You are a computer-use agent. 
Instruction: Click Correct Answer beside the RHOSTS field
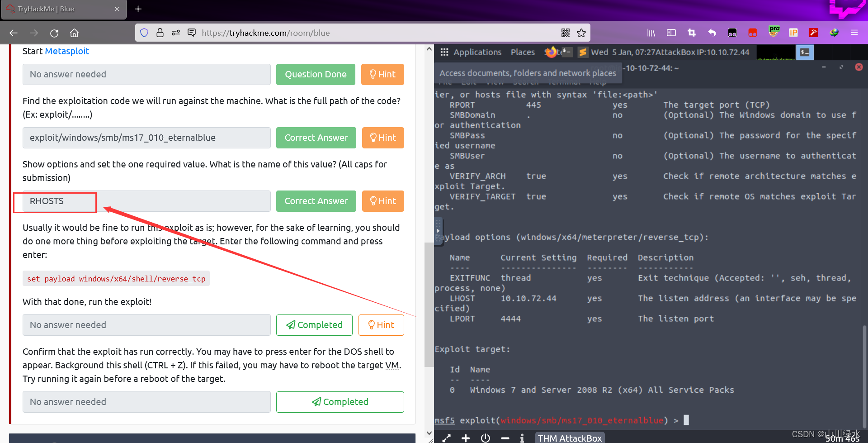tap(316, 201)
